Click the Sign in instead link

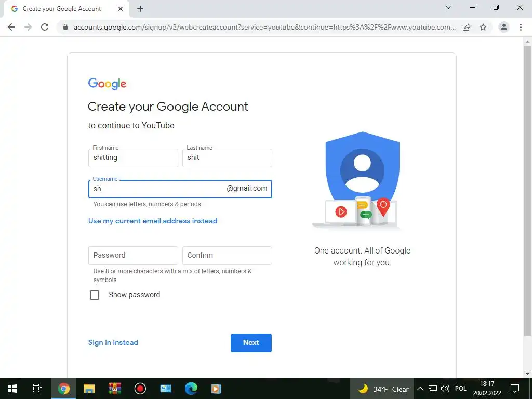[x=113, y=343]
